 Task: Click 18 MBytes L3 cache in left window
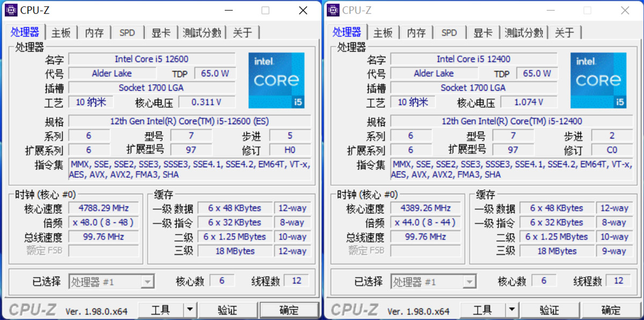point(235,251)
